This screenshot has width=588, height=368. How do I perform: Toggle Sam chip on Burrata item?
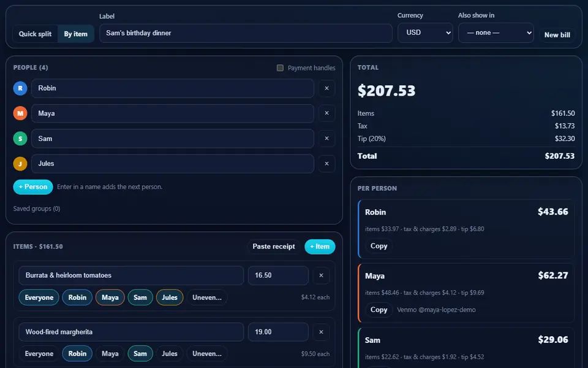(x=140, y=297)
